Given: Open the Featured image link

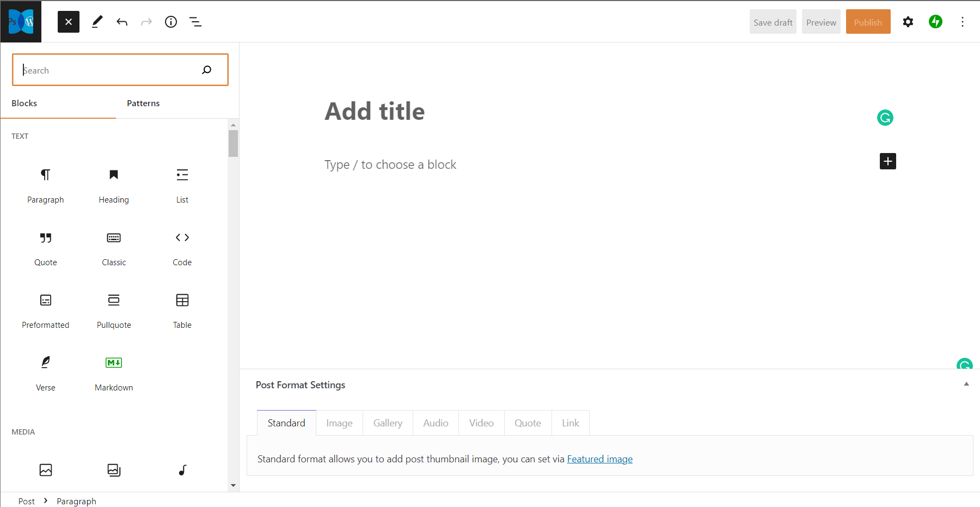Looking at the screenshot, I should 599,459.
